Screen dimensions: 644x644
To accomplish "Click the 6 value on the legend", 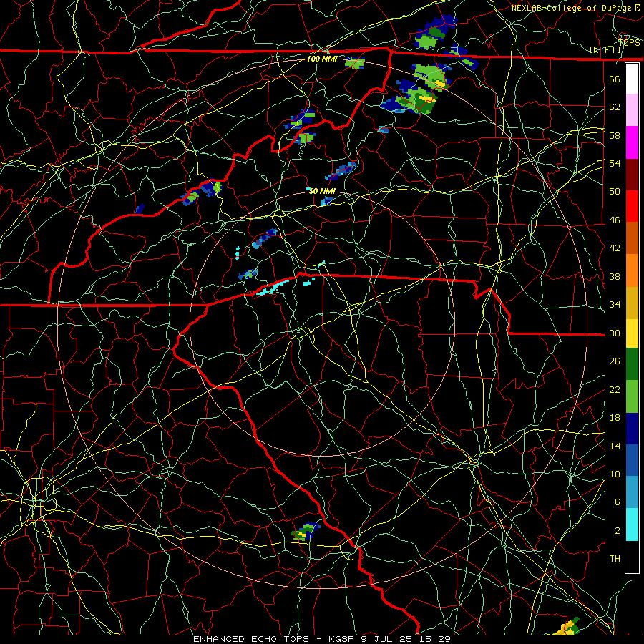I will tap(618, 502).
